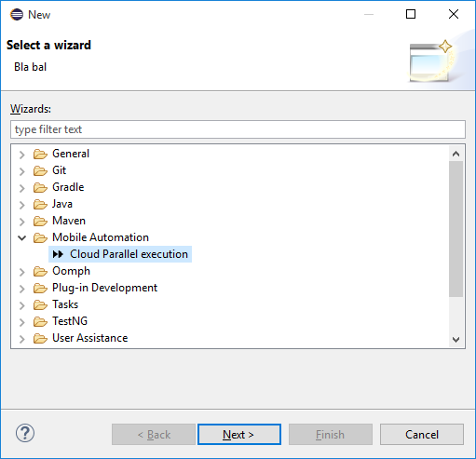Image resolution: width=476 pixels, height=459 pixels.
Task: Select the Git tree row label
Action: (x=59, y=170)
